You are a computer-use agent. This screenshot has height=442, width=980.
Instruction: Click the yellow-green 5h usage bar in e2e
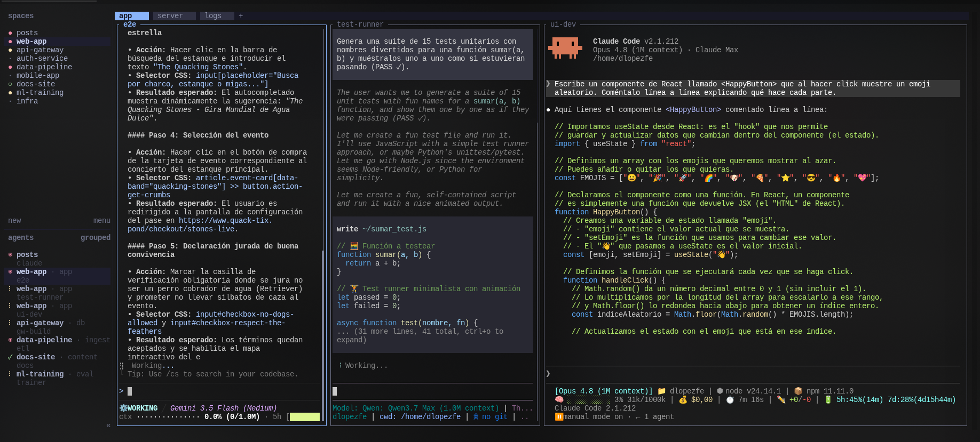305,417
